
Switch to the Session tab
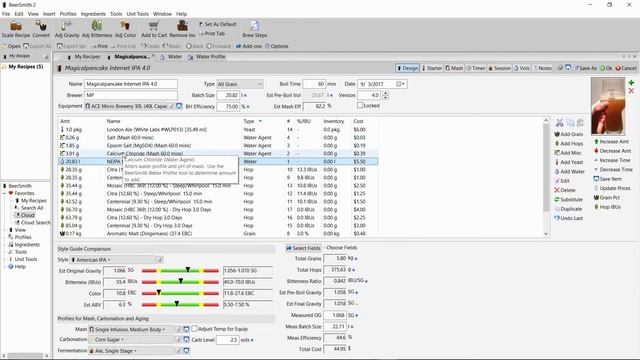[499, 68]
